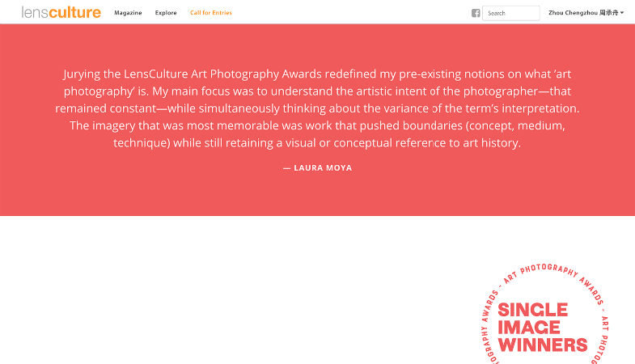Click the Chinese name 周赤舟 in header

tap(608, 13)
